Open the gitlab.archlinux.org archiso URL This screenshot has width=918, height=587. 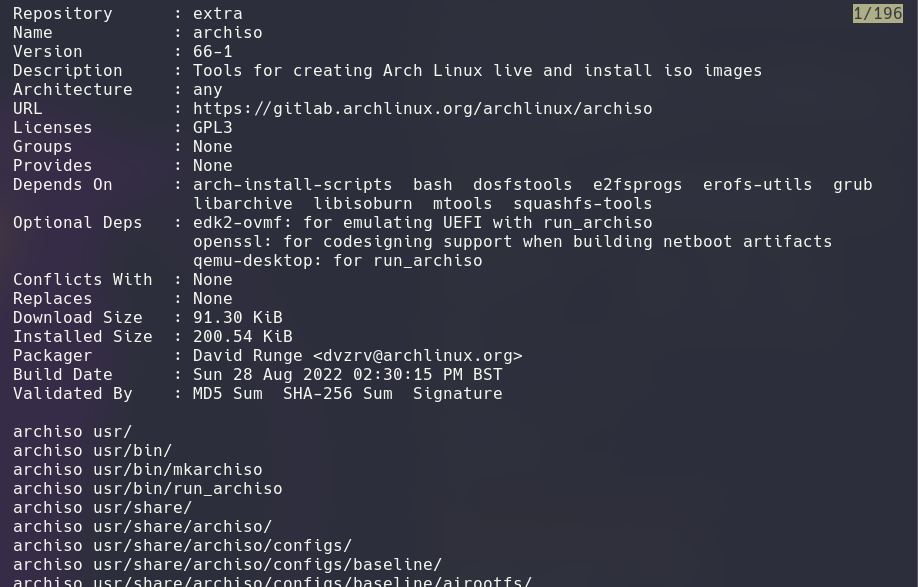[422, 108]
